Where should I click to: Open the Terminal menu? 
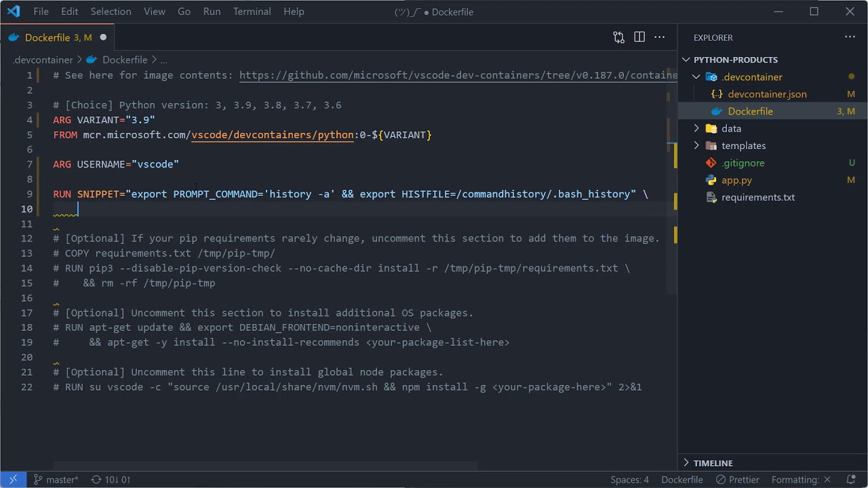252,12
